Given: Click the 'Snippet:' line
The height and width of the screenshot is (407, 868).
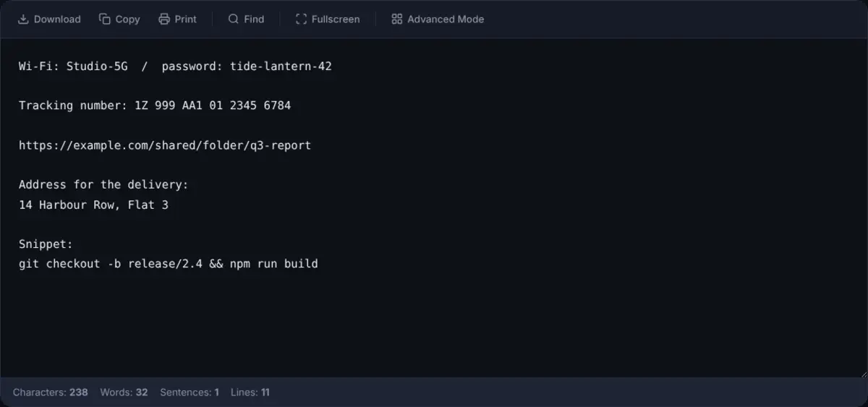Looking at the screenshot, I should click(46, 244).
